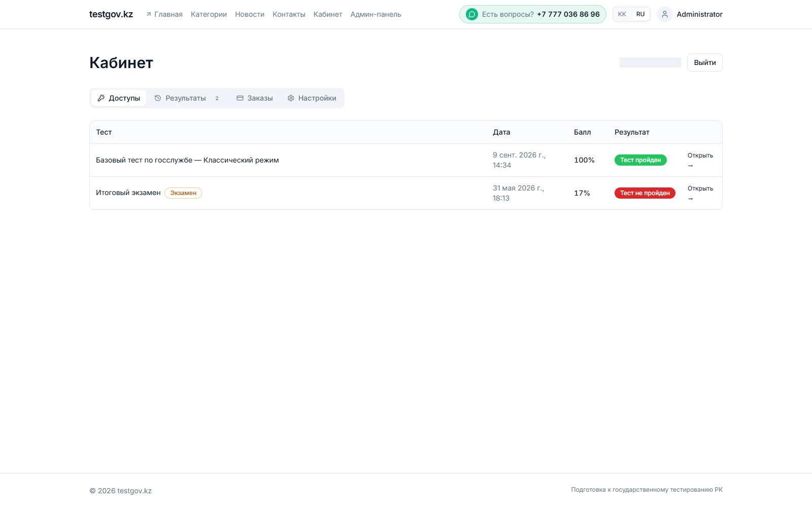Click date 31 мая 2026 г., 18:13
812x508 pixels.
(x=518, y=193)
